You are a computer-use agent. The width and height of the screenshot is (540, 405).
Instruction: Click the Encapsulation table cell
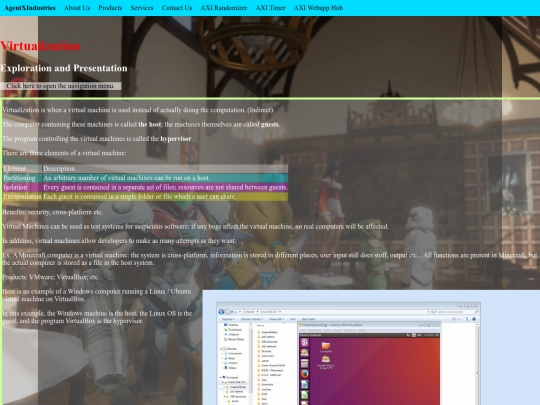click(22, 197)
